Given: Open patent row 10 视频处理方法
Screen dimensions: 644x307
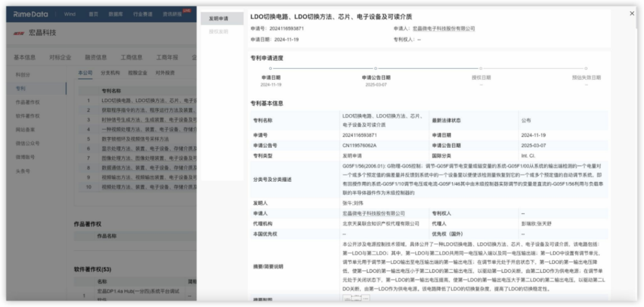Looking at the screenshot, I should pos(149,187).
